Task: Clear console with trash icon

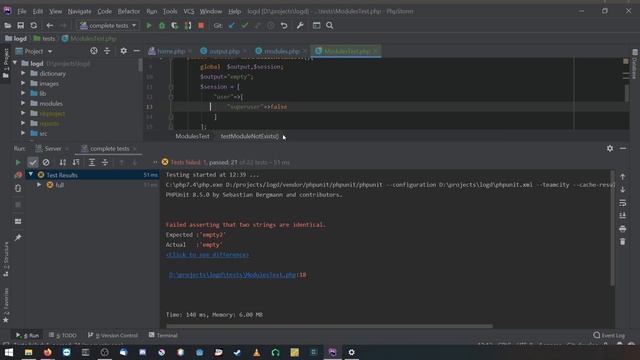Action: click(x=622, y=242)
